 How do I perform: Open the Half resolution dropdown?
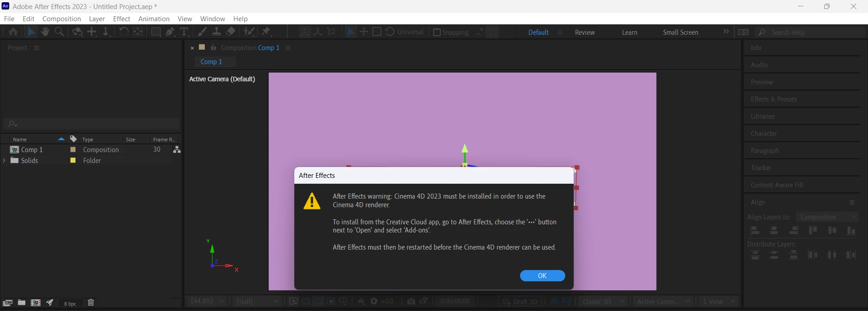257,301
